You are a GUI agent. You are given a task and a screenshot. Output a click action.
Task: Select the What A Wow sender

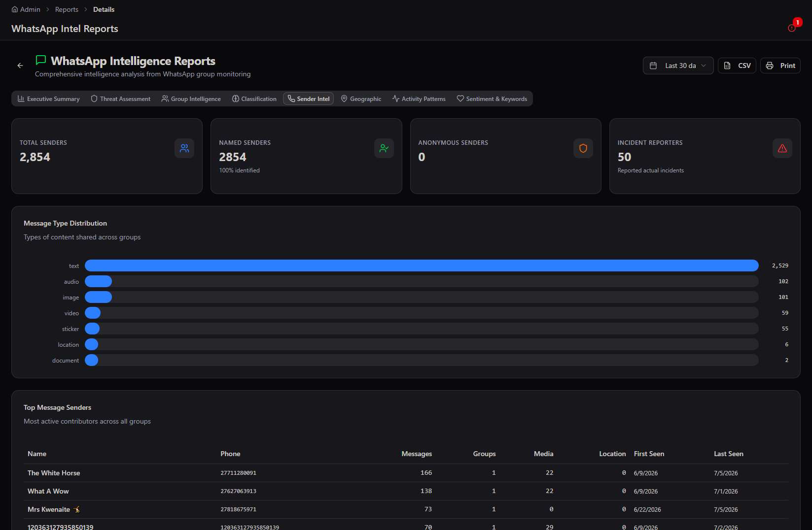click(48, 491)
